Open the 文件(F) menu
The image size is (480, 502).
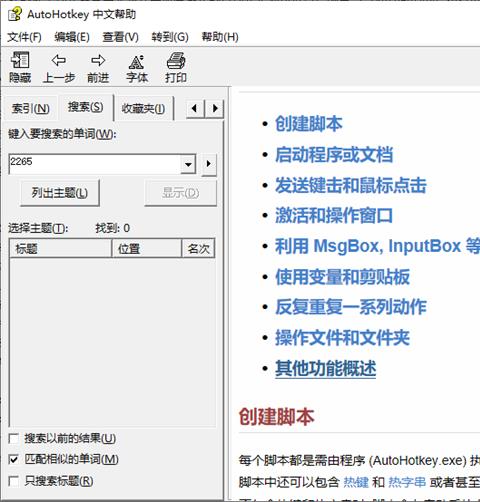point(24,37)
